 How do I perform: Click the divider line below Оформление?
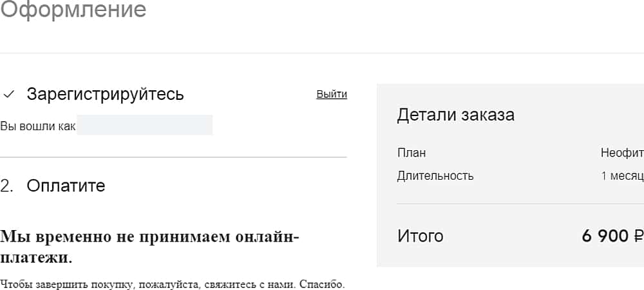coord(322,53)
